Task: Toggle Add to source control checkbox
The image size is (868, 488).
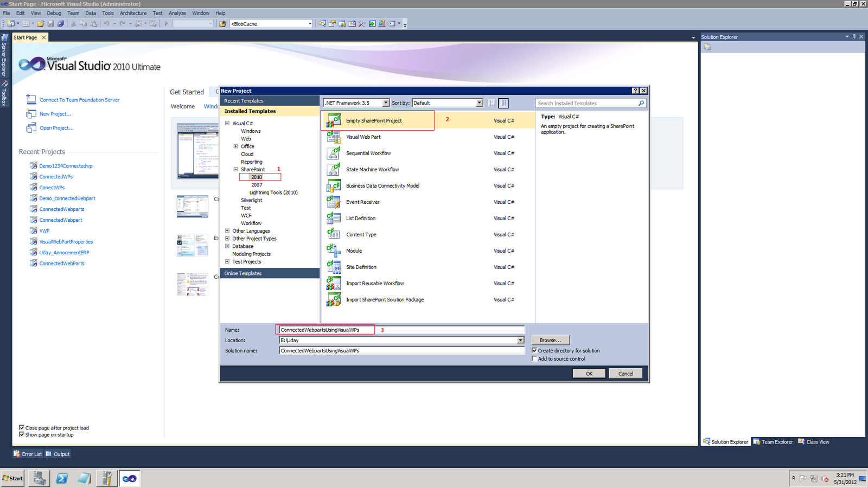Action: click(x=534, y=358)
